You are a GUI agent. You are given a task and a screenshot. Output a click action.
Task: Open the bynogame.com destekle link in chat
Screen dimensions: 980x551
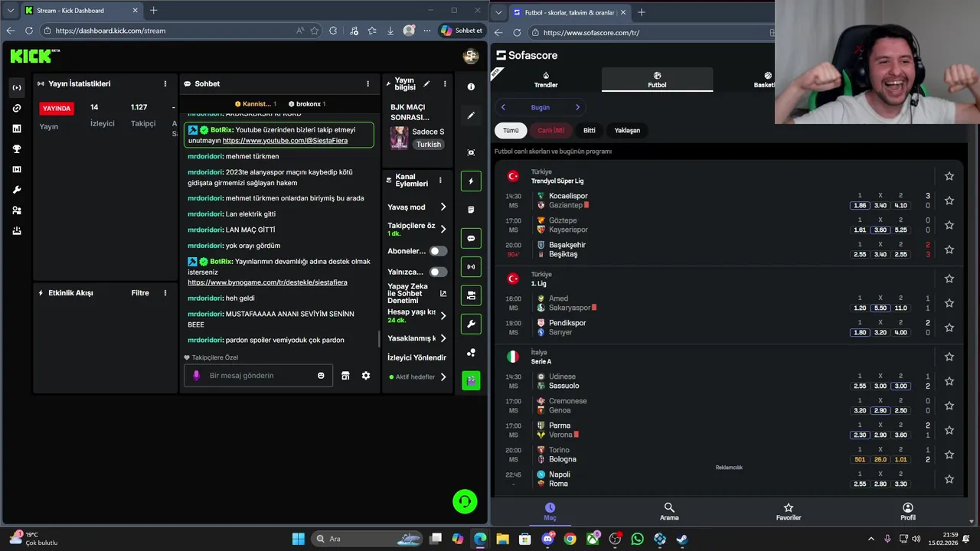(x=267, y=282)
